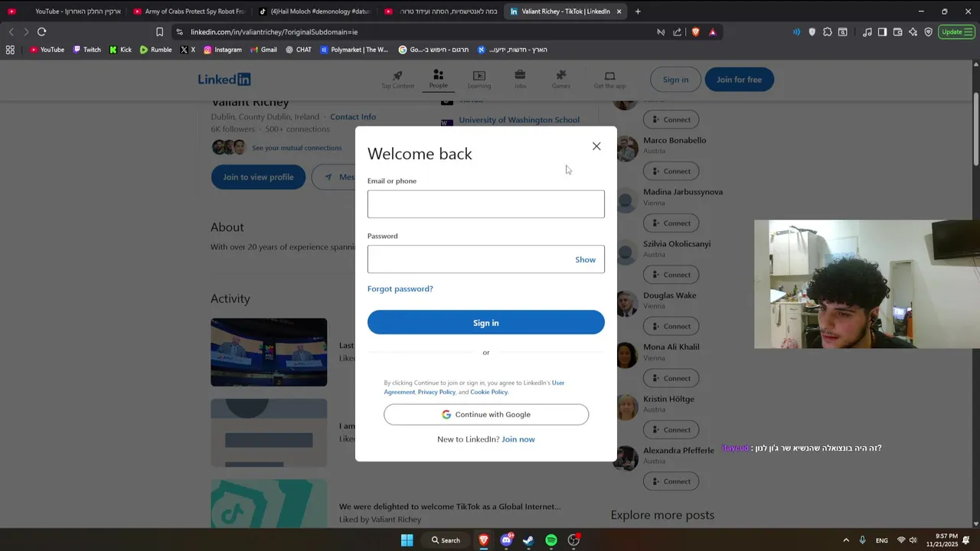Screen dimensions: 980x551
Task: Connect with Kristin Höltge
Action: 671,429
